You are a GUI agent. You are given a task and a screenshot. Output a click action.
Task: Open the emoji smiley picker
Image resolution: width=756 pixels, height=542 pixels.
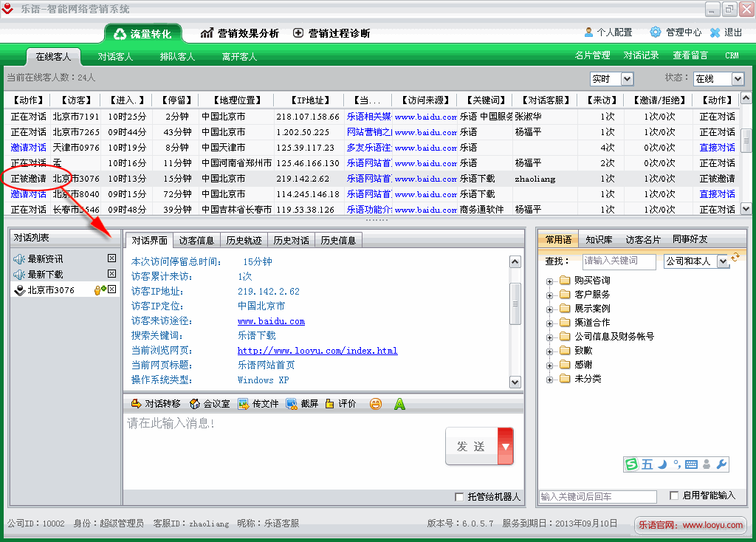click(376, 404)
